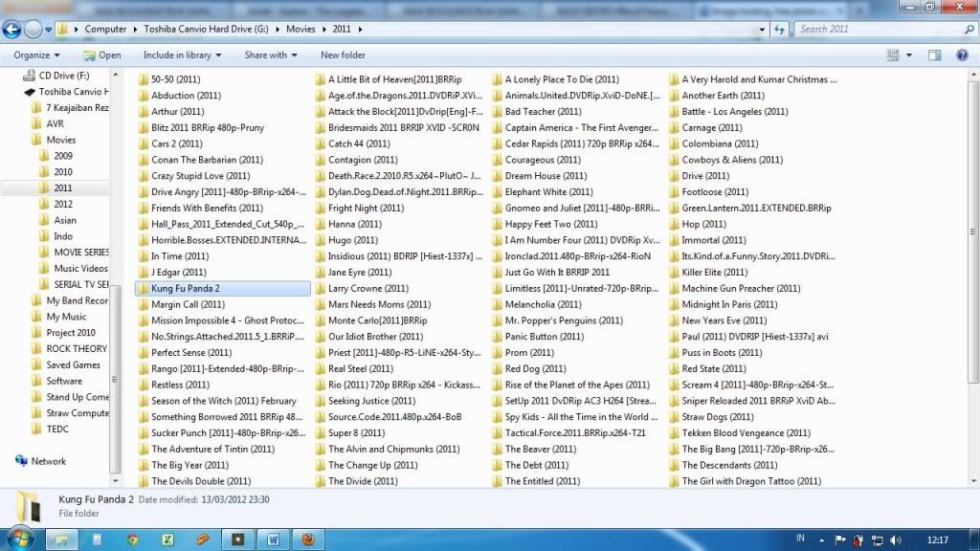
Task: Click the search magnifier icon
Action: 969,29
